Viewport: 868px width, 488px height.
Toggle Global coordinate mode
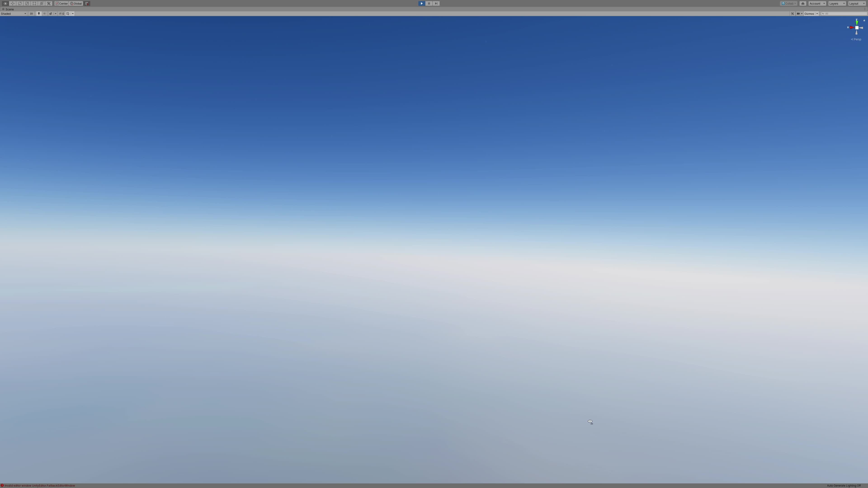(76, 3)
